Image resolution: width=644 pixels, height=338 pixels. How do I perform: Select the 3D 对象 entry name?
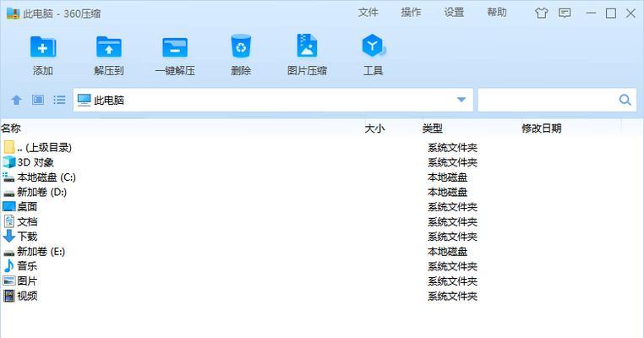(x=35, y=162)
